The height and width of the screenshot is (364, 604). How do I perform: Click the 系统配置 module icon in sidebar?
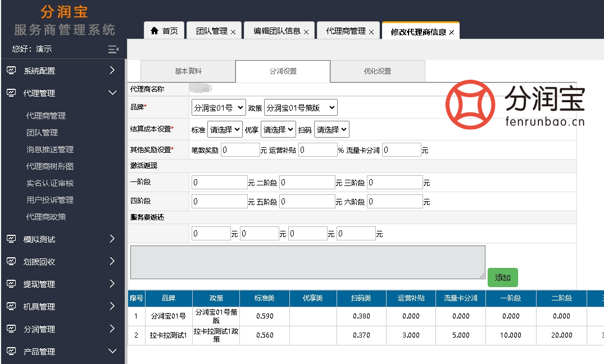pyautogui.click(x=12, y=71)
